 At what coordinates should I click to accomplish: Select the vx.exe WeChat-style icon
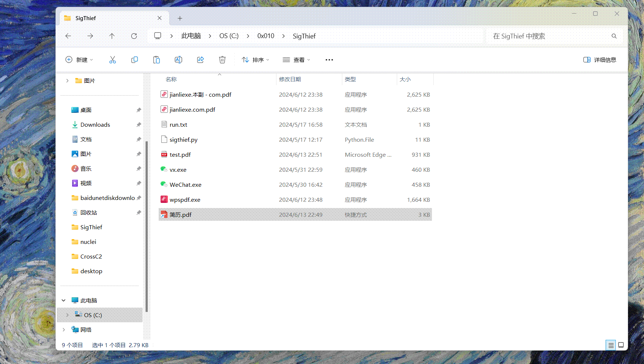pos(164,169)
